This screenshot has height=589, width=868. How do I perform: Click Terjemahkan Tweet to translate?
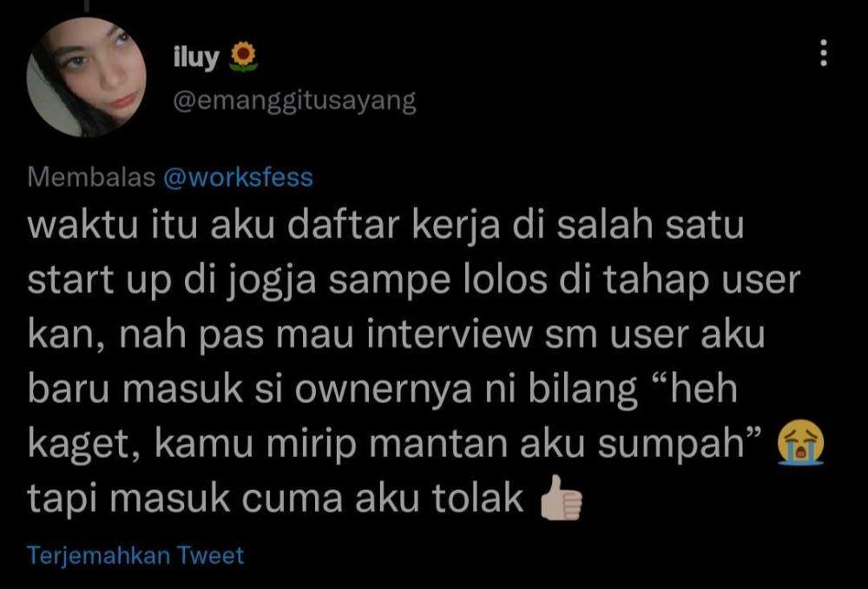pyautogui.click(x=135, y=556)
